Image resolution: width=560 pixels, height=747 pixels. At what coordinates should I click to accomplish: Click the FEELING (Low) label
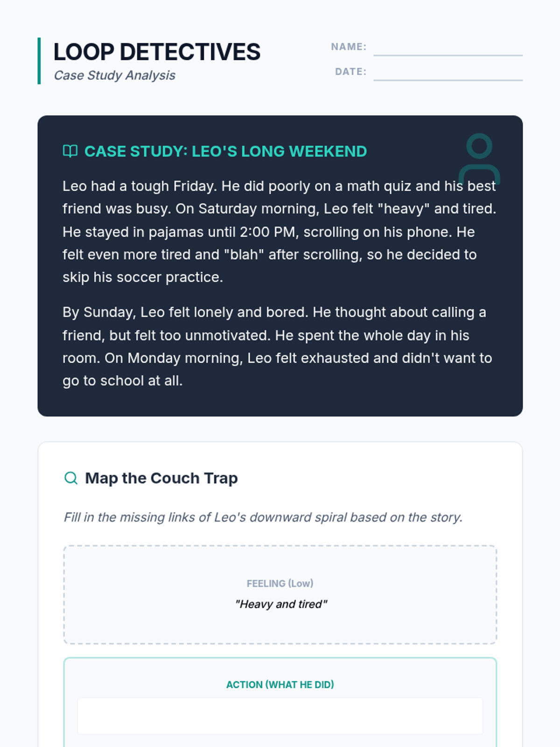[x=280, y=583]
